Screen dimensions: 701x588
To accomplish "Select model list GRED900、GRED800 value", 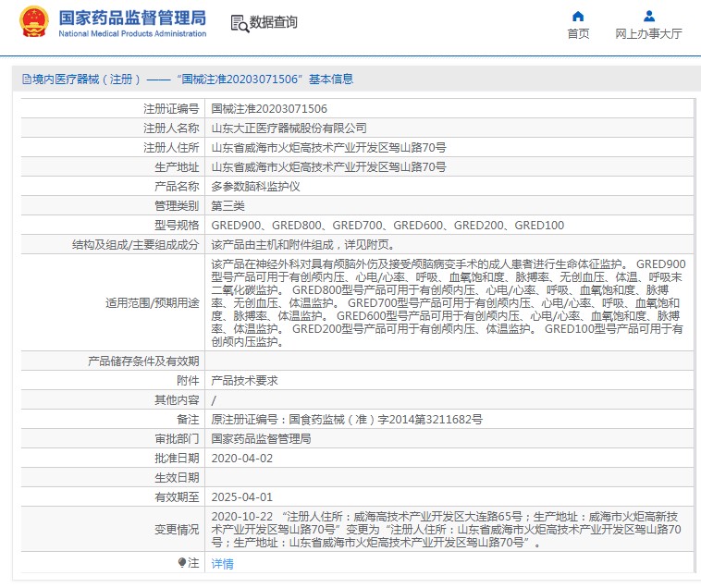I will [x=387, y=226].
